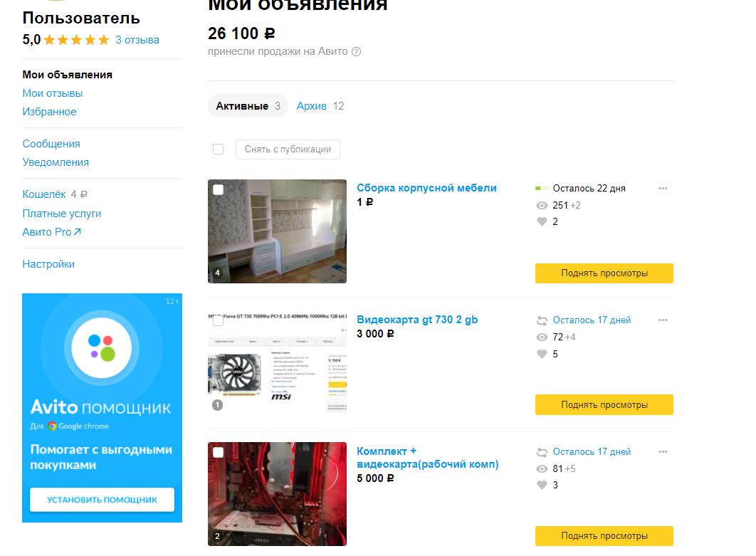This screenshot has width=756, height=556.
Task: Click the Осталось 17 дней link for Комплект + видеокарта
Action: tap(592, 452)
